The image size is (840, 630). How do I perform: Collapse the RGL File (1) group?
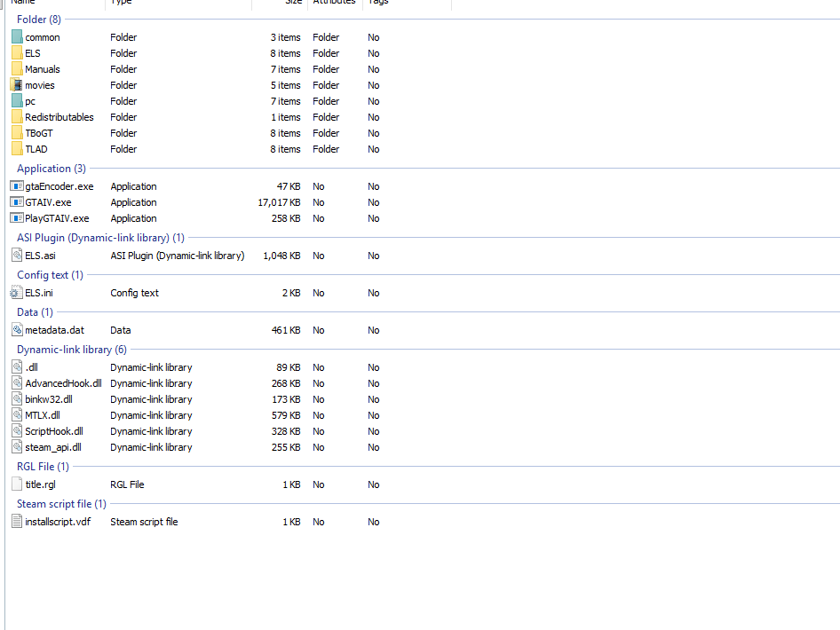click(43, 467)
